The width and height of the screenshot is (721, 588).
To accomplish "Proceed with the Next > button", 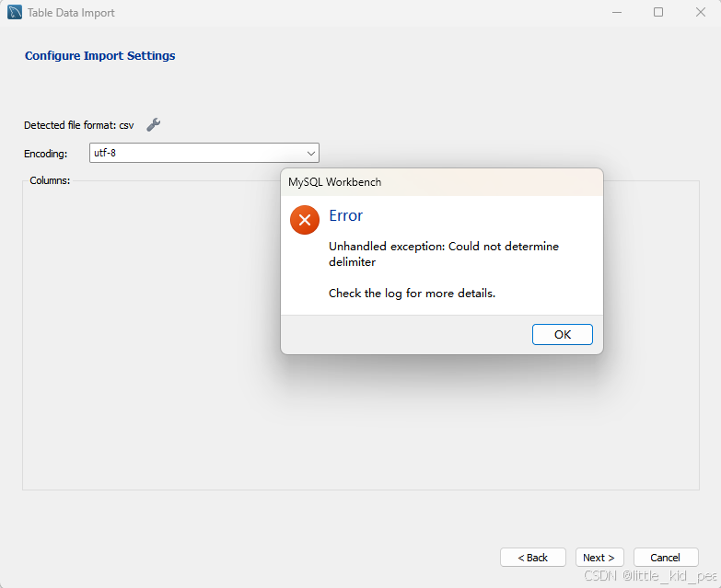I will pyautogui.click(x=599, y=558).
